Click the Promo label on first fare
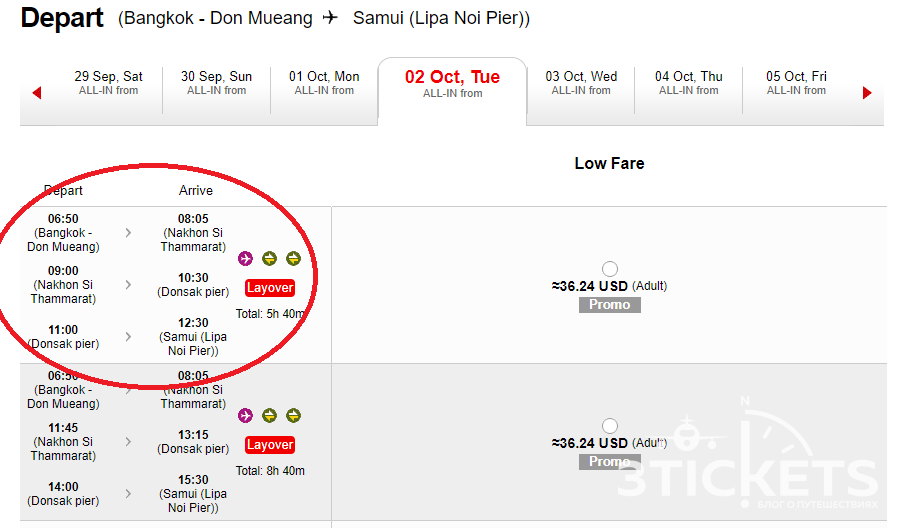The image size is (898, 528). pos(610,304)
